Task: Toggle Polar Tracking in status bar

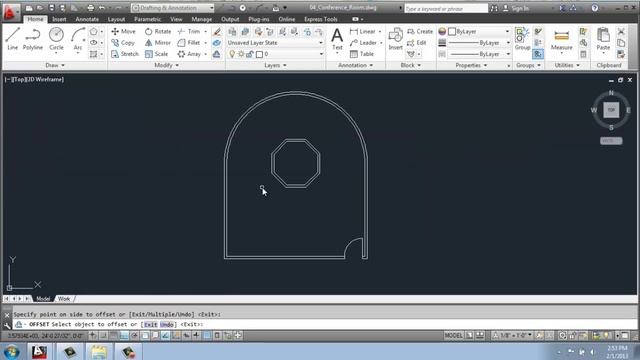Action: [134, 336]
